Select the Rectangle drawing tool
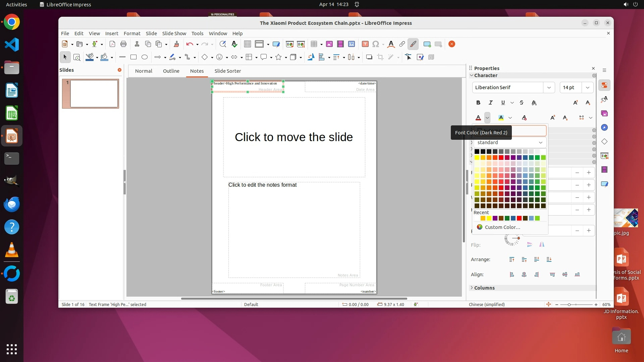Screen dimensions: 644x362 (x=133, y=57)
